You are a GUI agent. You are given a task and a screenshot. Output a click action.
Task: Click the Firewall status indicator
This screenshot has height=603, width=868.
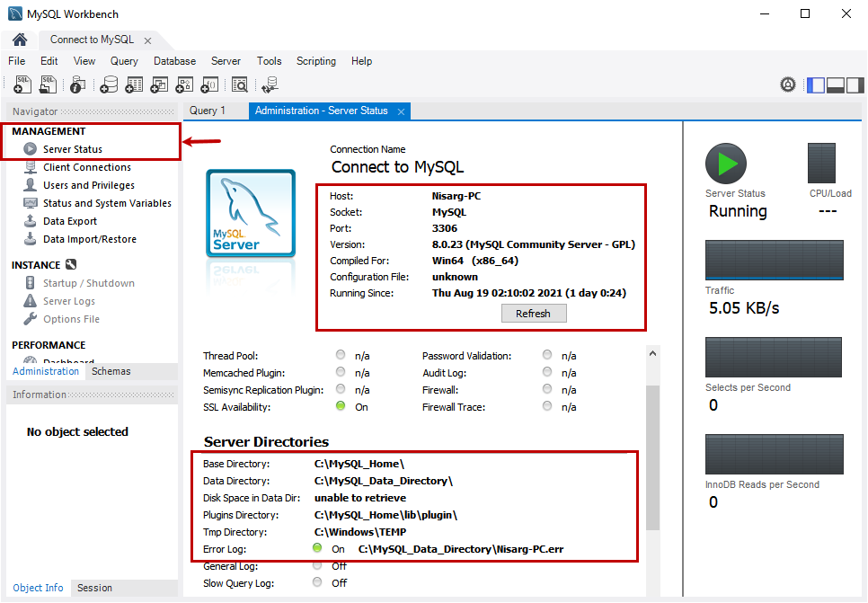547,389
